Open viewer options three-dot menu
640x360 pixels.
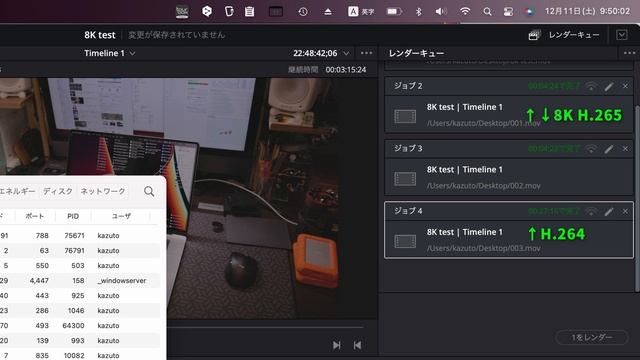coord(367,53)
